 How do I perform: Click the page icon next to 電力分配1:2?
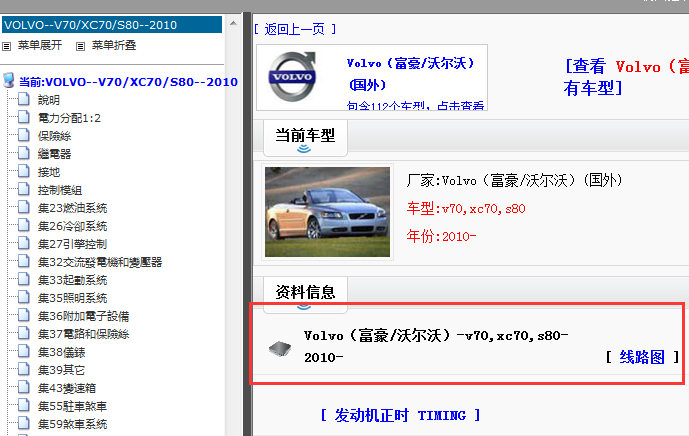pos(24,117)
